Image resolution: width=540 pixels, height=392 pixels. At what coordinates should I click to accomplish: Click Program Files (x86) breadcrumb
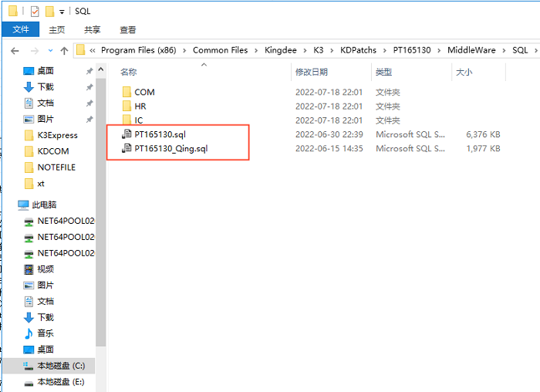[x=138, y=50]
